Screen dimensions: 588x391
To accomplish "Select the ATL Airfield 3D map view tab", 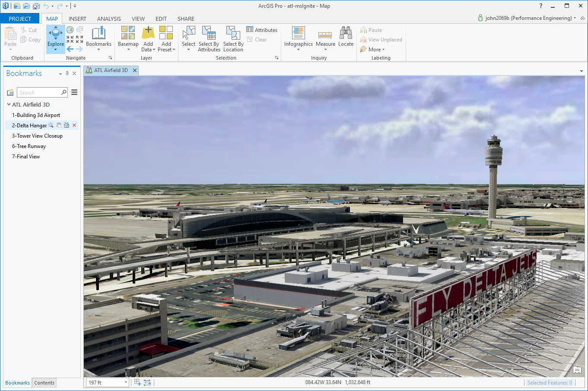I will [111, 70].
